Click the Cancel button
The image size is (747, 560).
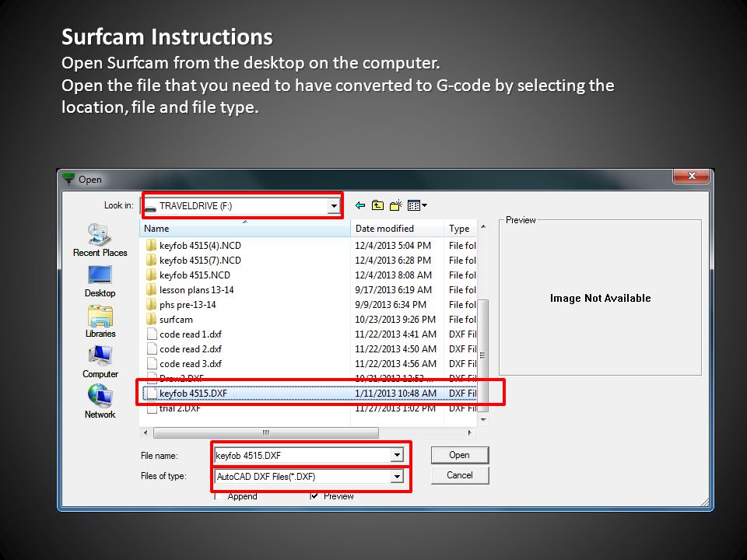tap(460, 475)
